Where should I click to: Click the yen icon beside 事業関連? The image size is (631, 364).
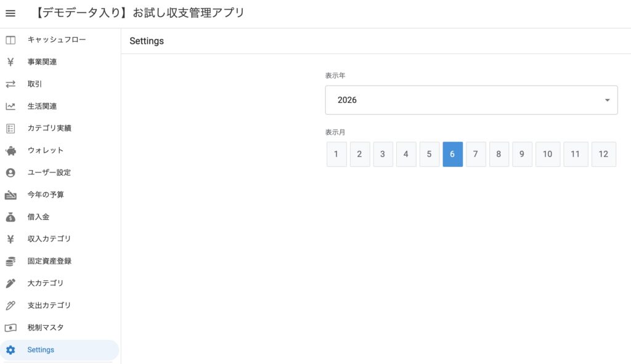tap(10, 62)
